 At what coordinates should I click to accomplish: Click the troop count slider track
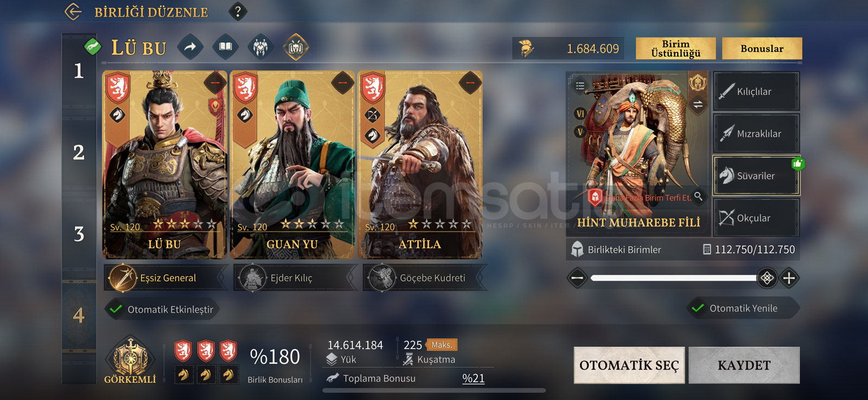[674, 278]
